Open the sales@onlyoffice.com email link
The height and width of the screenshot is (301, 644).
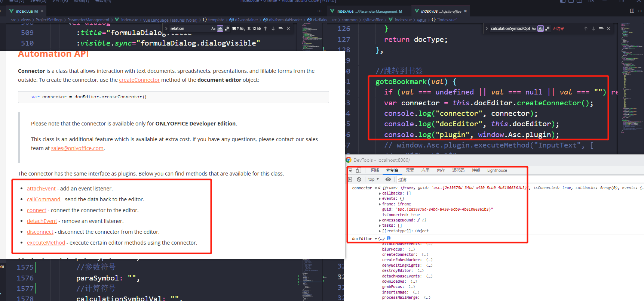(77, 148)
